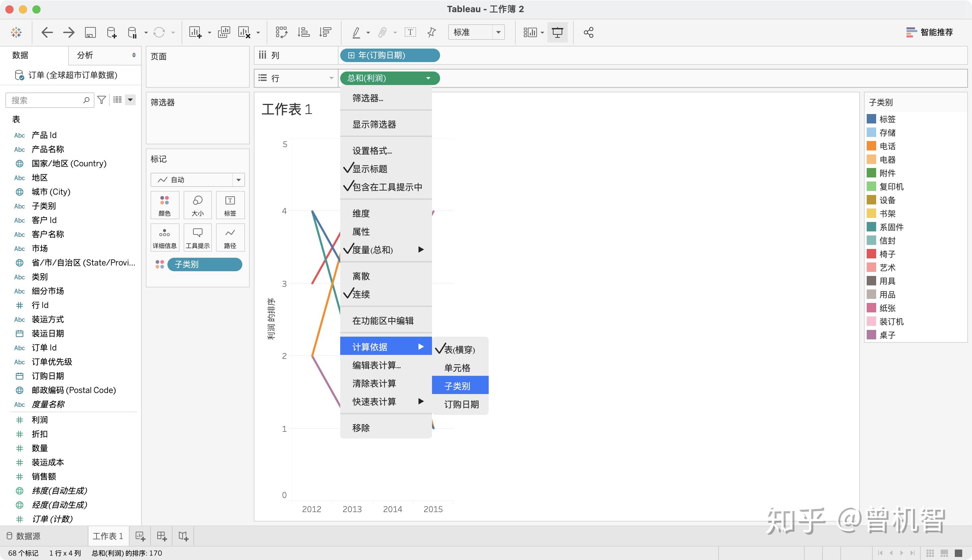Click the swap rows and columns icon

(x=281, y=32)
